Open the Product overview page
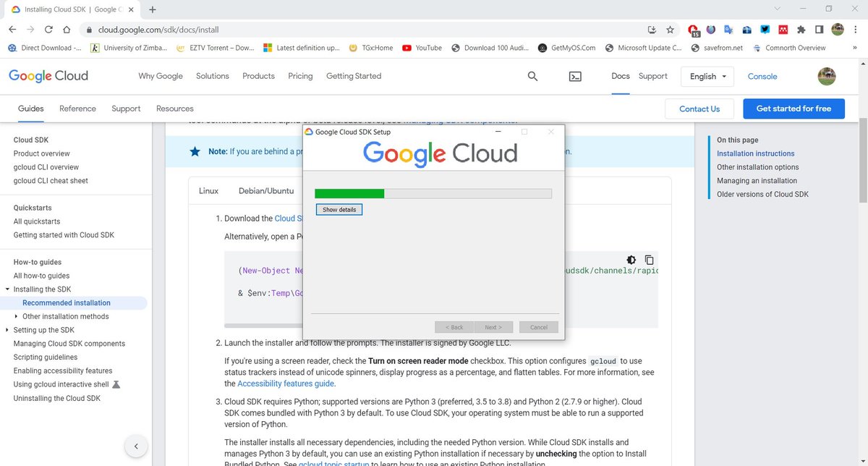The height and width of the screenshot is (466, 868). 42,153
